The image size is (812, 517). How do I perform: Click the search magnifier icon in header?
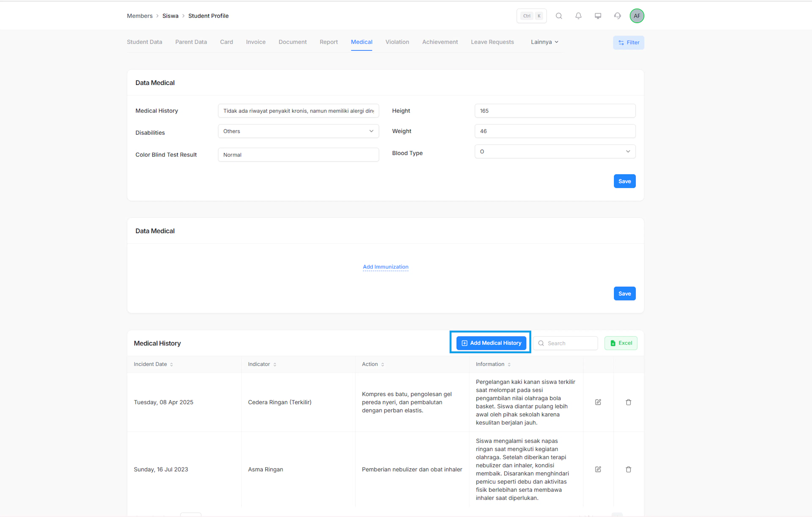pos(559,16)
